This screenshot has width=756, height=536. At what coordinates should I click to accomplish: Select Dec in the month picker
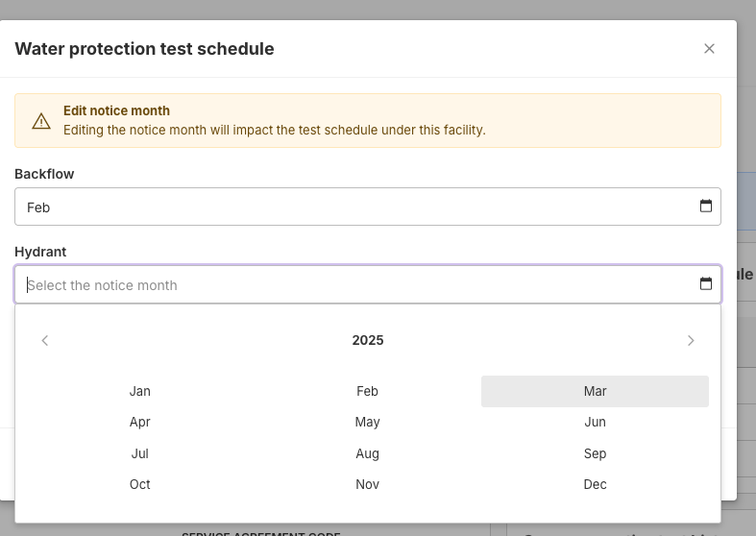595,484
